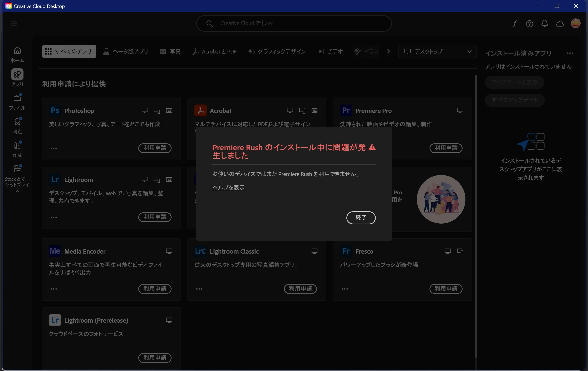588x371 pixels.
Task: Open Photoshop card more options dots
Action: 54,148
